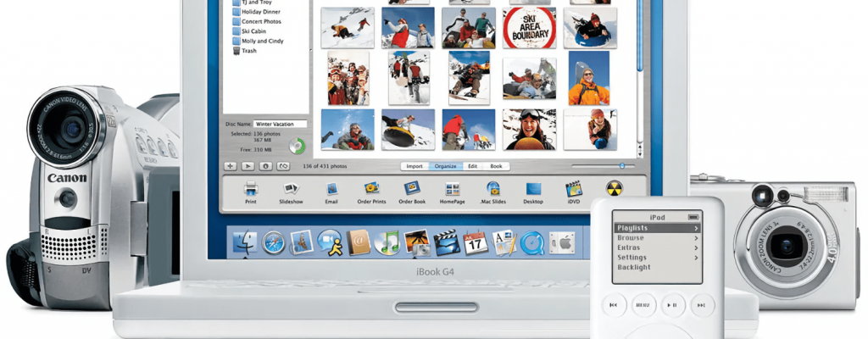Send photos to iDVD
The height and width of the screenshot is (339, 868).
(x=574, y=189)
